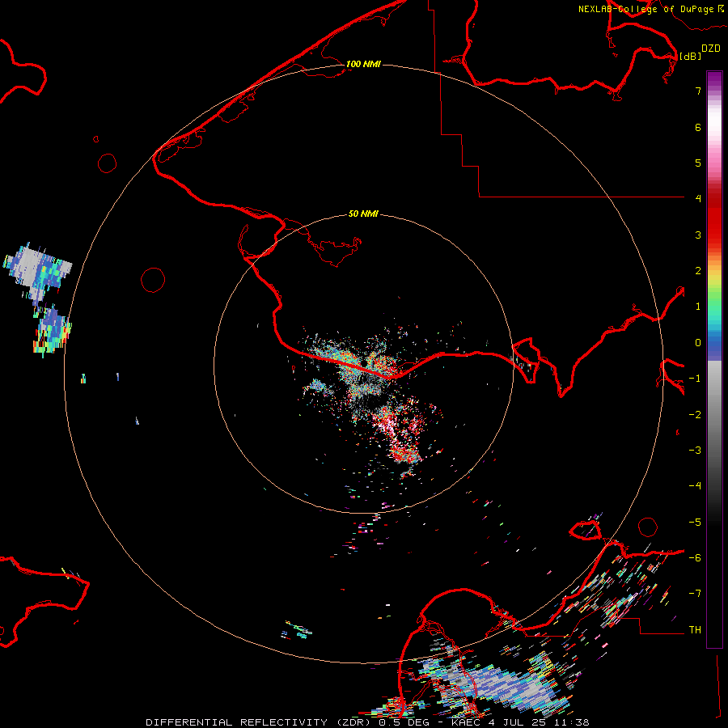This screenshot has height=728, width=728.
Task: Click the 50 NMI range ring label
Action: 363,214
